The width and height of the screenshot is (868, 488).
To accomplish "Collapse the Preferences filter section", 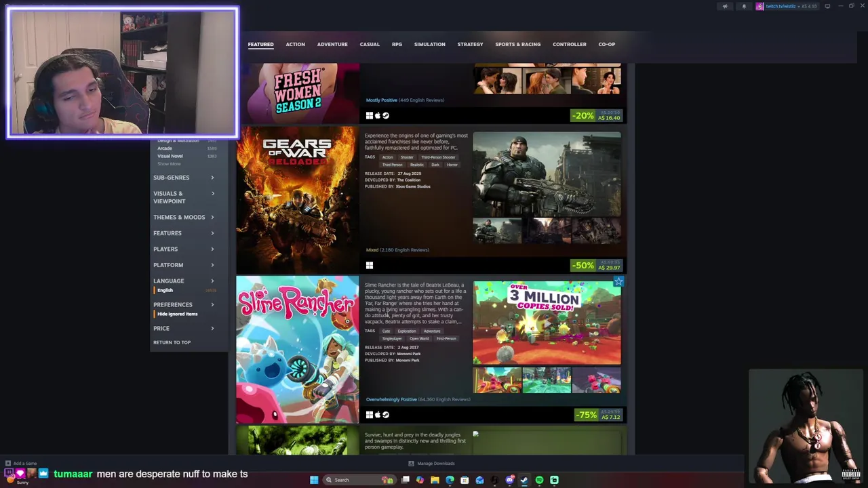I will click(184, 304).
